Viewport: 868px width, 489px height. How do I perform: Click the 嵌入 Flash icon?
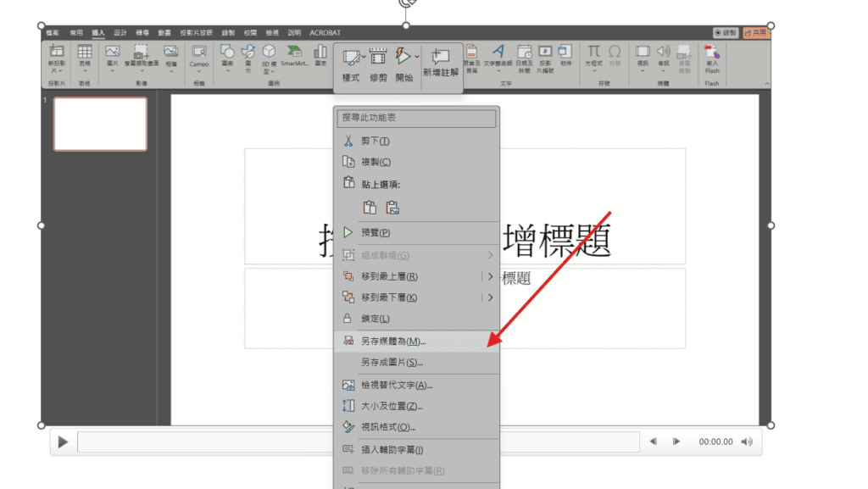(x=712, y=55)
